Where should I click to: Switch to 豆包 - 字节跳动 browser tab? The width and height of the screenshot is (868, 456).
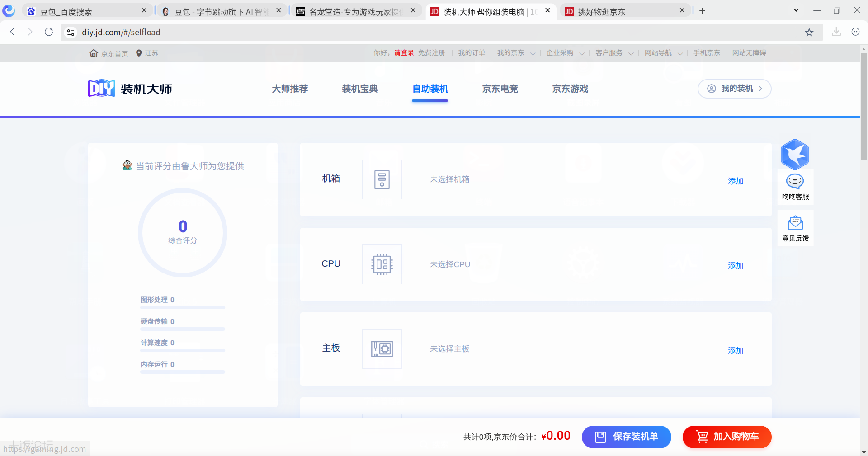coord(222,11)
